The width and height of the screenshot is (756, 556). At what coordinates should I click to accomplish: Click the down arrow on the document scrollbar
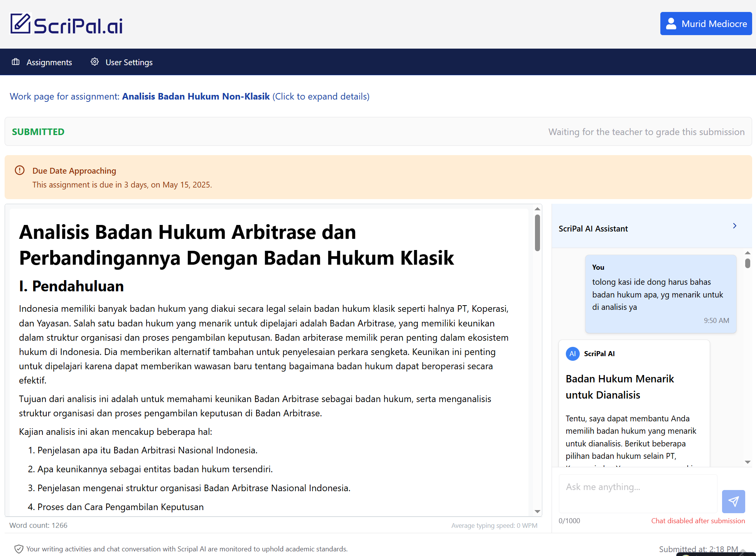(x=537, y=512)
